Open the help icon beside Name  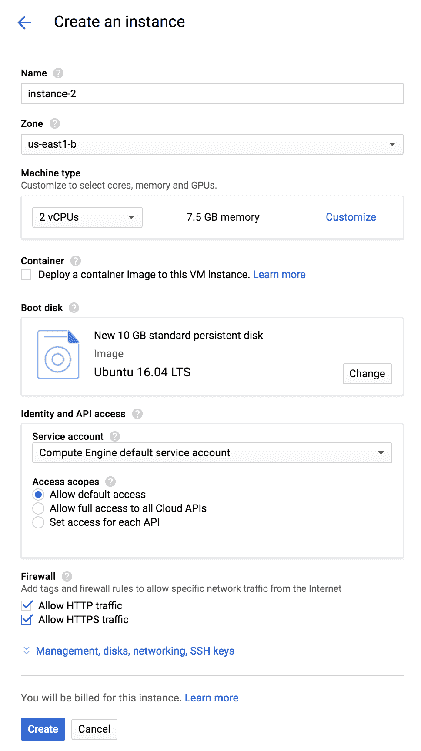[58, 73]
